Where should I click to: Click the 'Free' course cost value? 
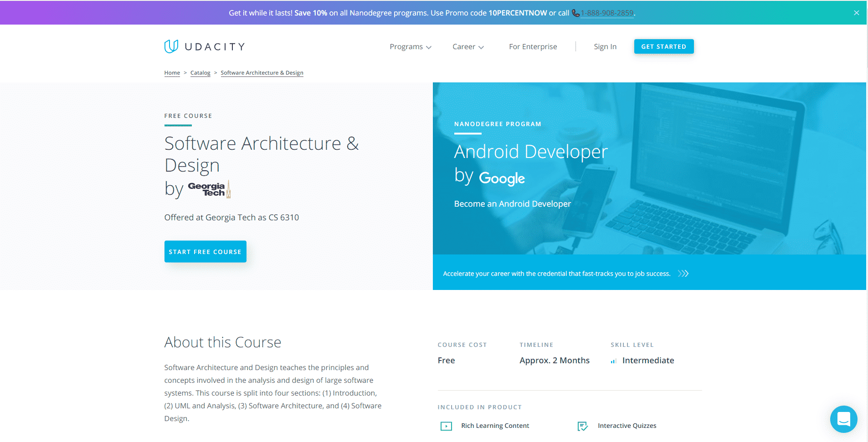click(446, 361)
